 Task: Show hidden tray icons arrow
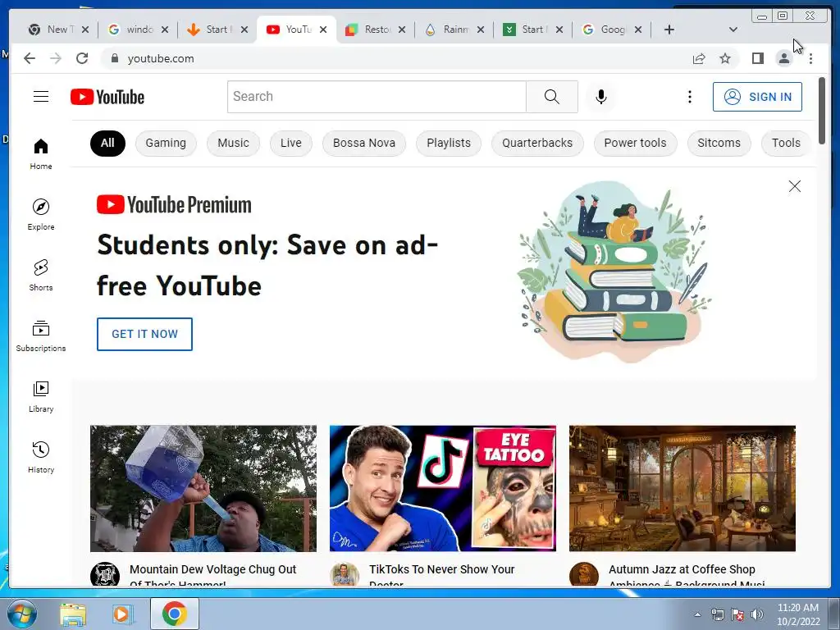697,614
